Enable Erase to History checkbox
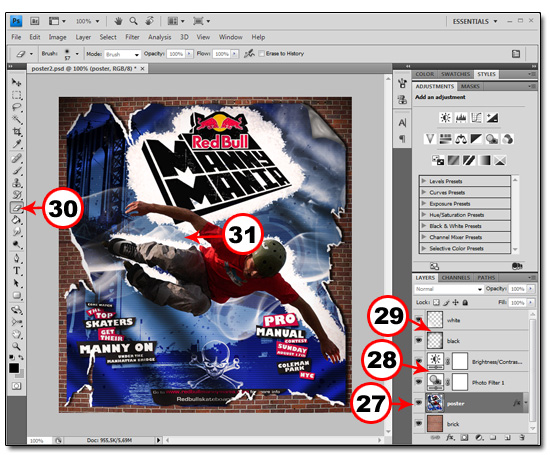This screenshot has width=550, height=455. [261, 54]
